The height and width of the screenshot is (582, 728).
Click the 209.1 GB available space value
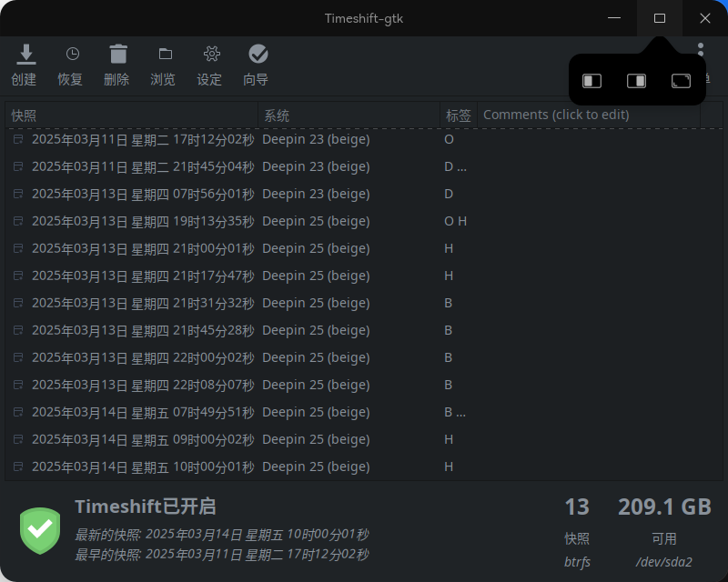[664, 507]
